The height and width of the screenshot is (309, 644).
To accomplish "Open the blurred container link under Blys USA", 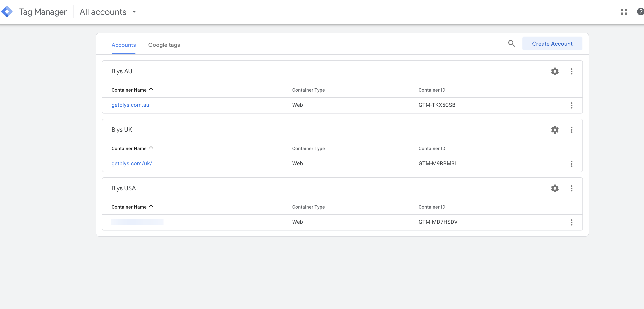I will 137,222.
